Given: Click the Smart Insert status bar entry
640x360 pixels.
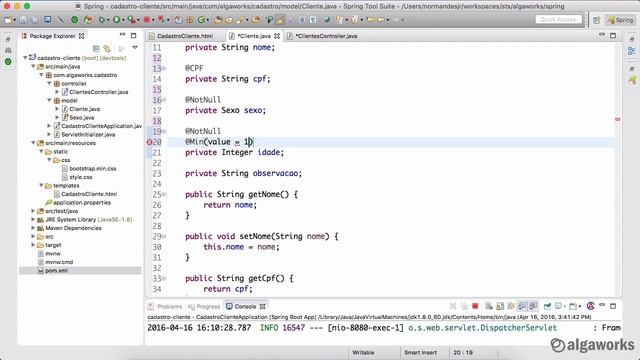Looking at the screenshot, I should [x=420, y=352].
